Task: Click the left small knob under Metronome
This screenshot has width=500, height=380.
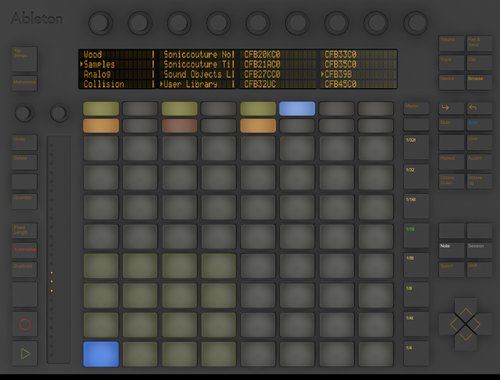Action: (23, 113)
